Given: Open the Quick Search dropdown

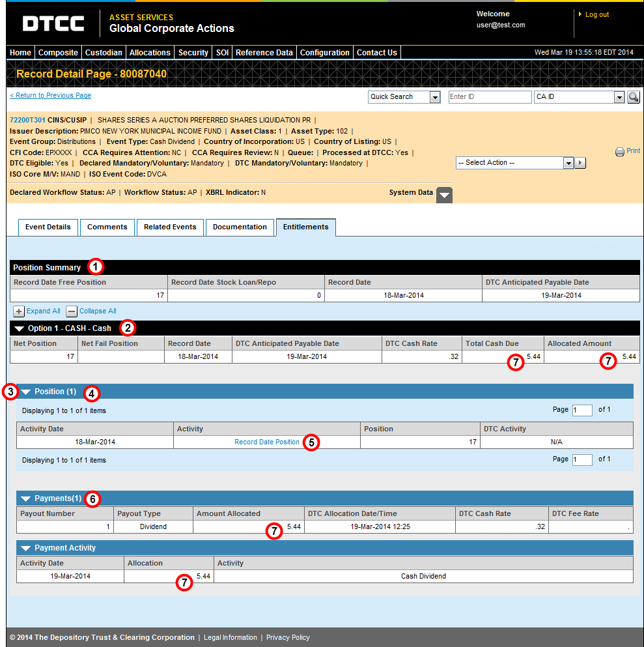Looking at the screenshot, I should coord(435,97).
